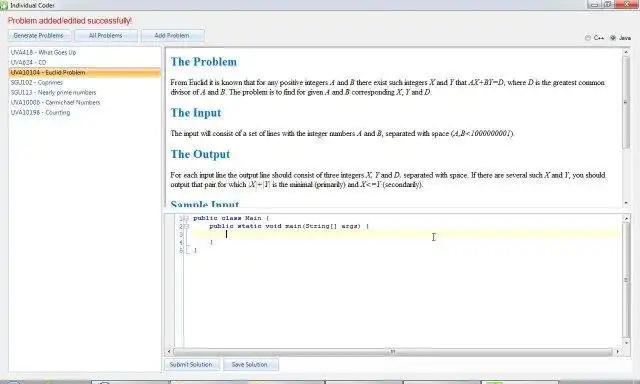The width and height of the screenshot is (640, 384).
Task: Click the problem description scroll-down arrow
Action: pyautogui.click(x=626, y=203)
